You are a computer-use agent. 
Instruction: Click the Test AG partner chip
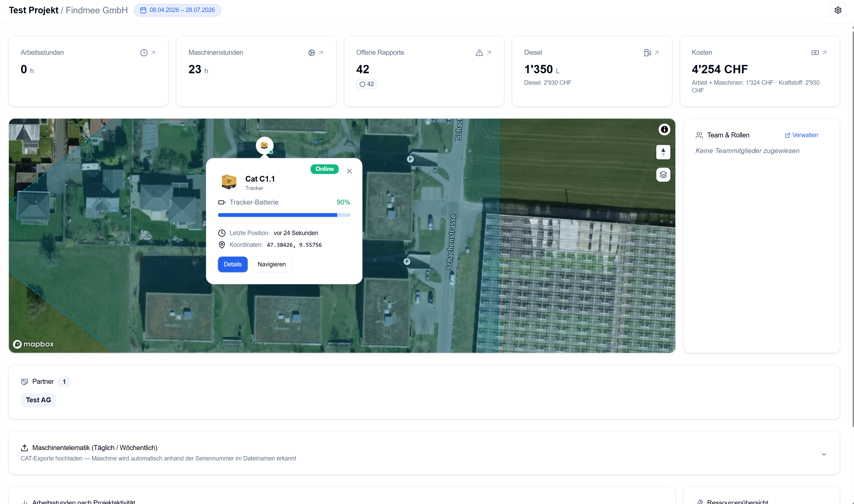click(x=38, y=400)
